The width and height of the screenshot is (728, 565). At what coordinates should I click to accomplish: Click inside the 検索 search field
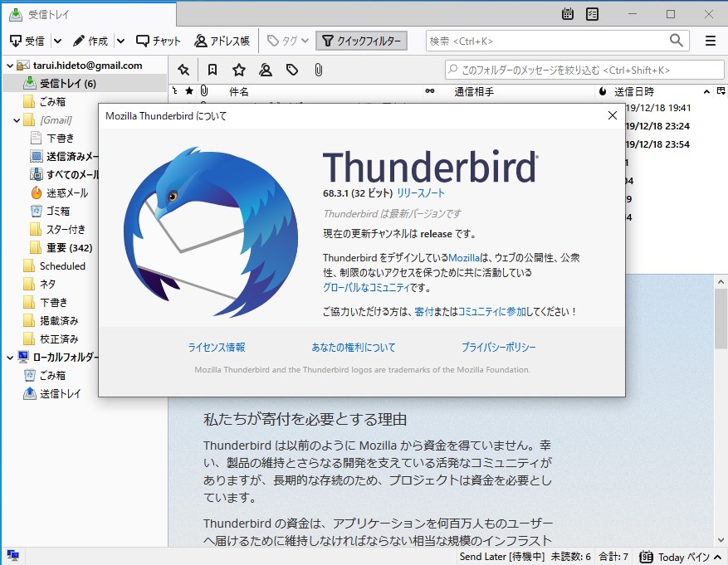click(556, 40)
